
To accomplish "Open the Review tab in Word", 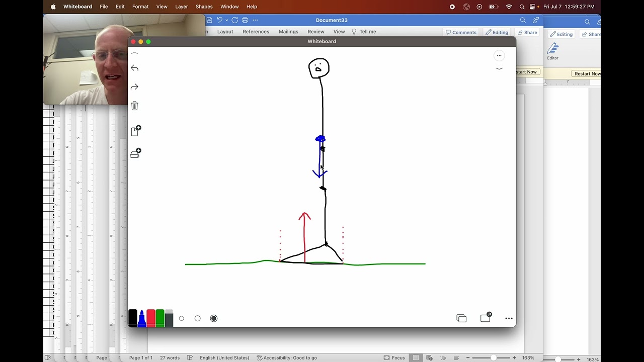I will [316, 32].
